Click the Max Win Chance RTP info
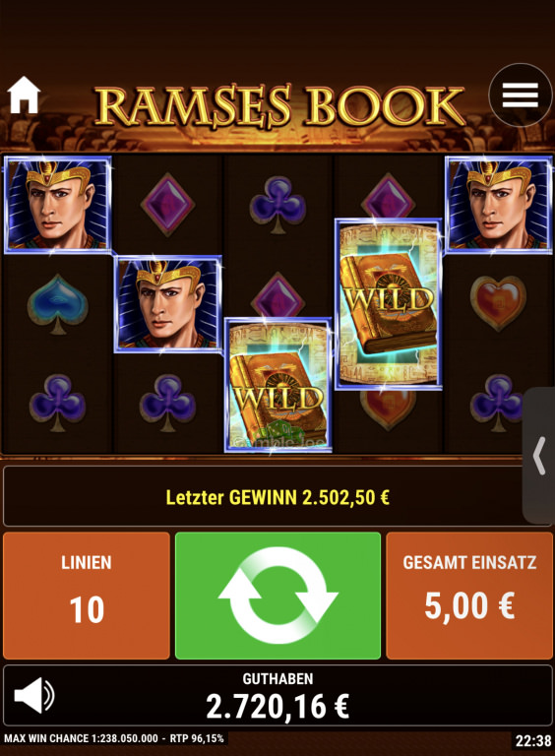 tap(114, 738)
